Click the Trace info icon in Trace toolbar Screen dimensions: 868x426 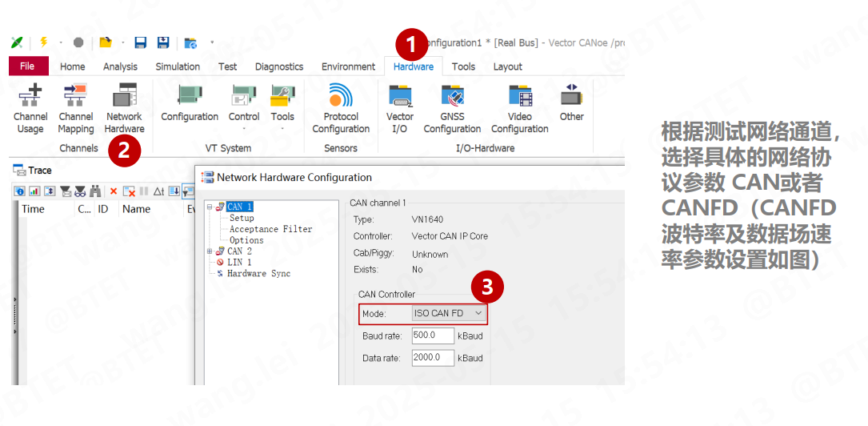[20, 191]
